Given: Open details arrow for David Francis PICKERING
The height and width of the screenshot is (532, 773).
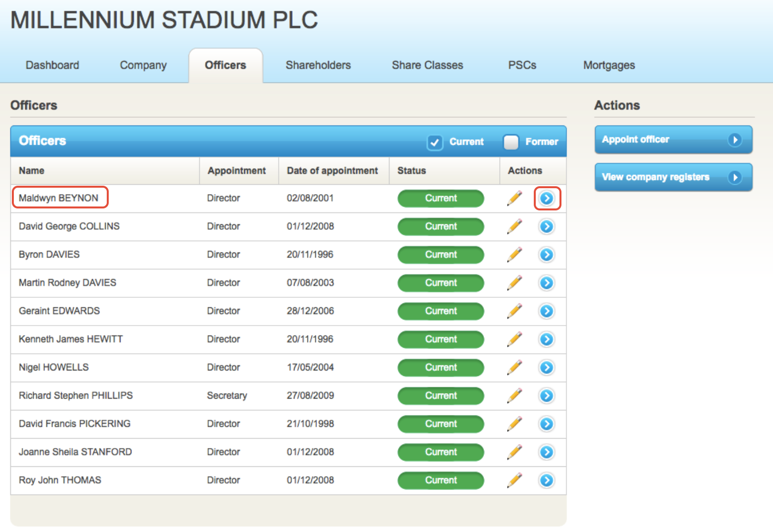Looking at the screenshot, I should coord(547,423).
